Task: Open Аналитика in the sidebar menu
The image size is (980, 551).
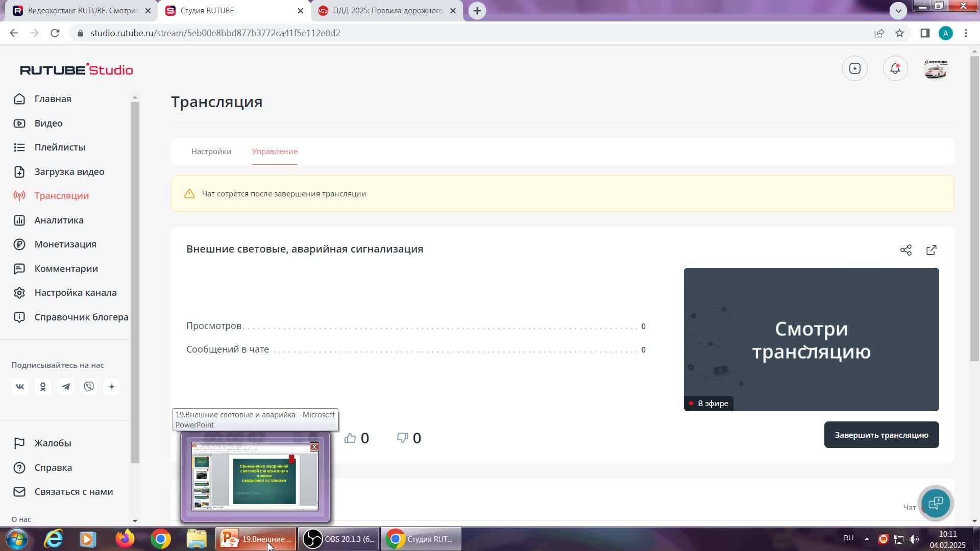Action: point(59,220)
